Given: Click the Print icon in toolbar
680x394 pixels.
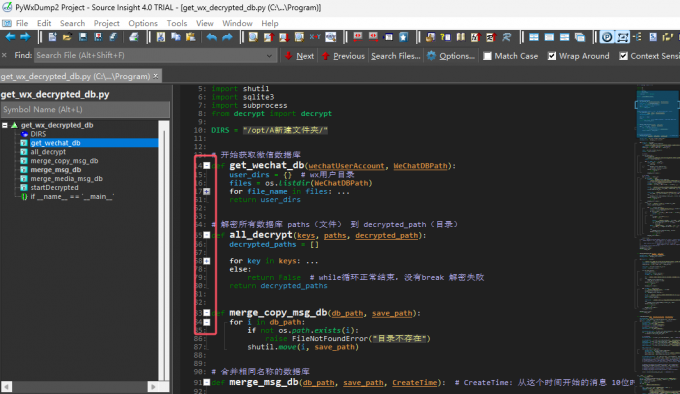Looking at the screenshot, I should point(134,37).
